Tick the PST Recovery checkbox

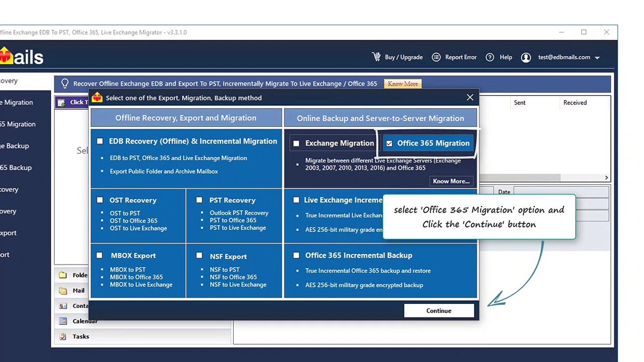tap(199, 200)
